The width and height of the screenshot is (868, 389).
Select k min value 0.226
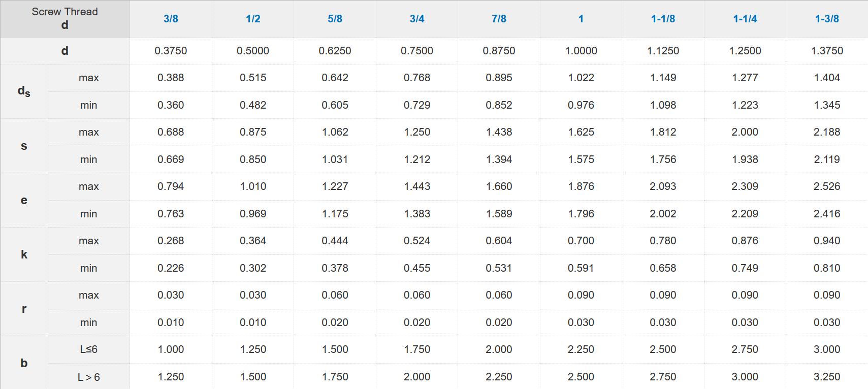[171, 268]
